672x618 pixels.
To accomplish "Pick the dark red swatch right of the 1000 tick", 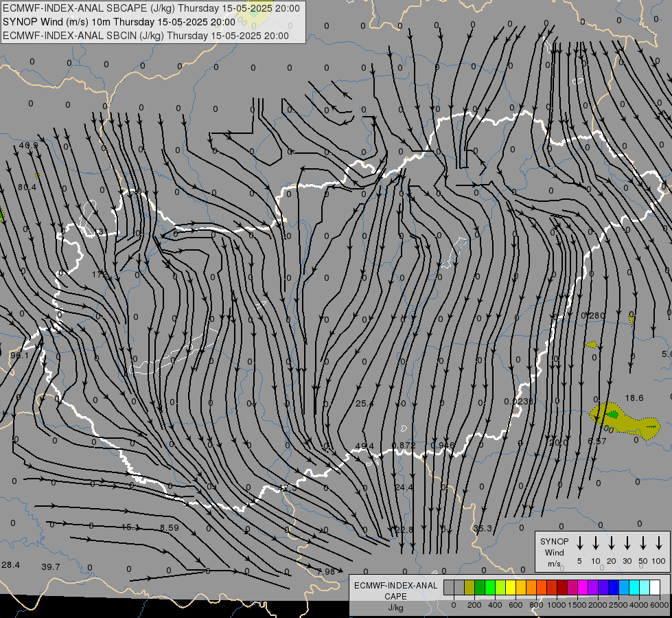I will tap(562, 588).
